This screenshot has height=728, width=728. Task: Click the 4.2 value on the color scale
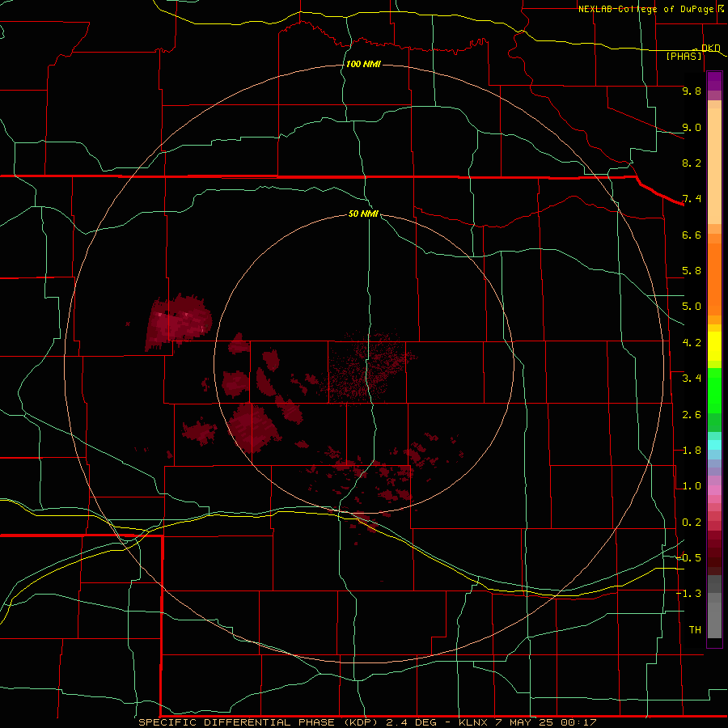pos(692,343)
